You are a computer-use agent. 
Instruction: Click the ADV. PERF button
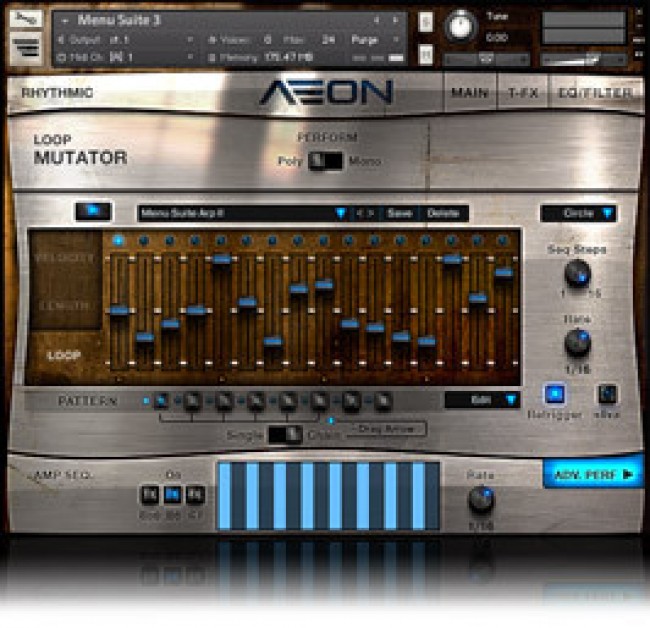(x=593, y=474)
